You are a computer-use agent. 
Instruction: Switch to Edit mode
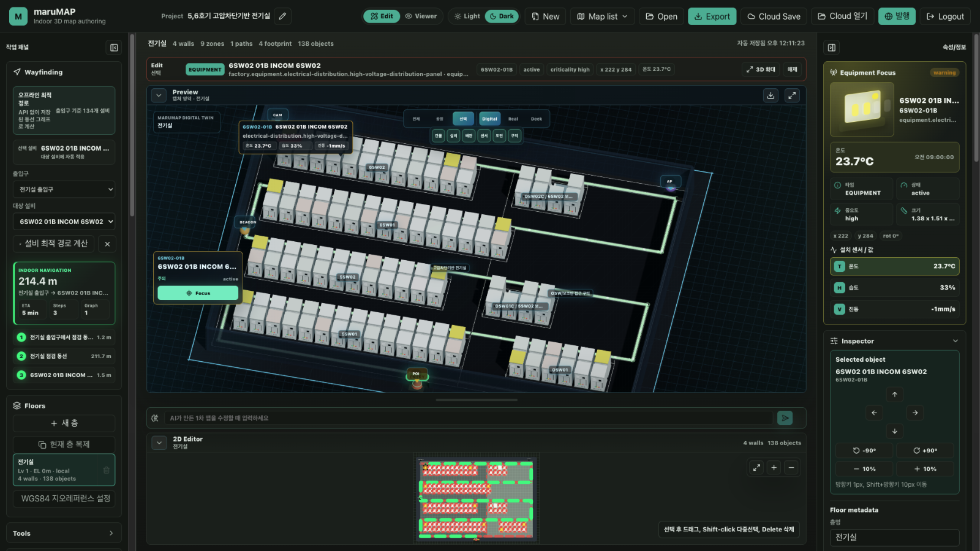tap(382, 17)
